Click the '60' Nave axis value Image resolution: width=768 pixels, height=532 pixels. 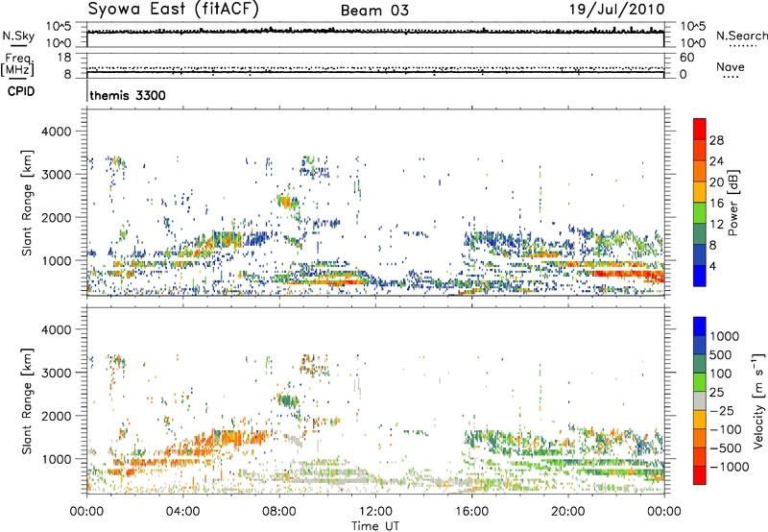(687, 58)
